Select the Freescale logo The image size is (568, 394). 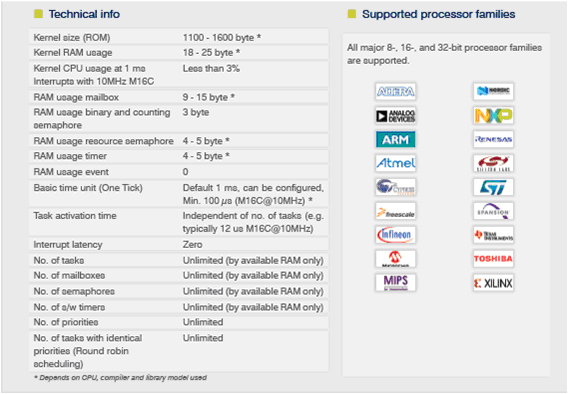(x=395, y=211)
